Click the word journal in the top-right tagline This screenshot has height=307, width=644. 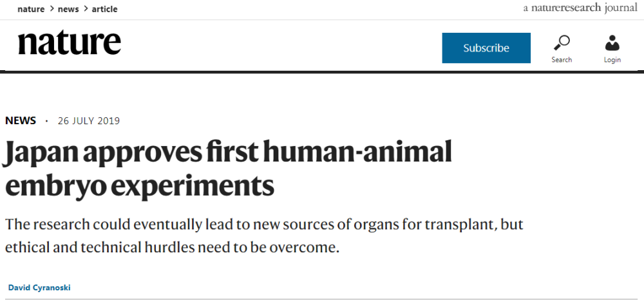click(x=620, y=8)
